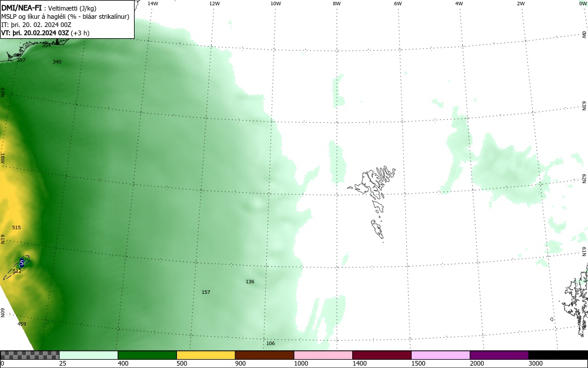Click the map value '515'
Screen dimensions: 588x368
coord(16,228)
